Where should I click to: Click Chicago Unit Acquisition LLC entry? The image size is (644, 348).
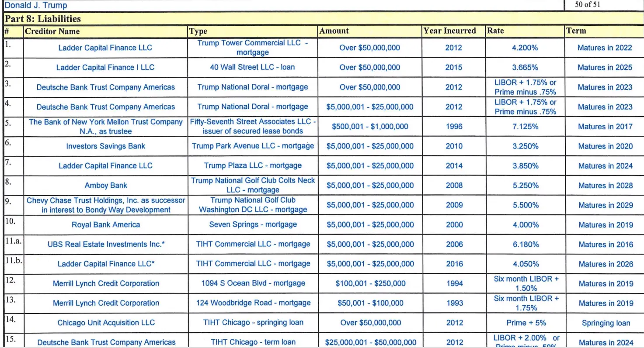click(x=105, y=323)
